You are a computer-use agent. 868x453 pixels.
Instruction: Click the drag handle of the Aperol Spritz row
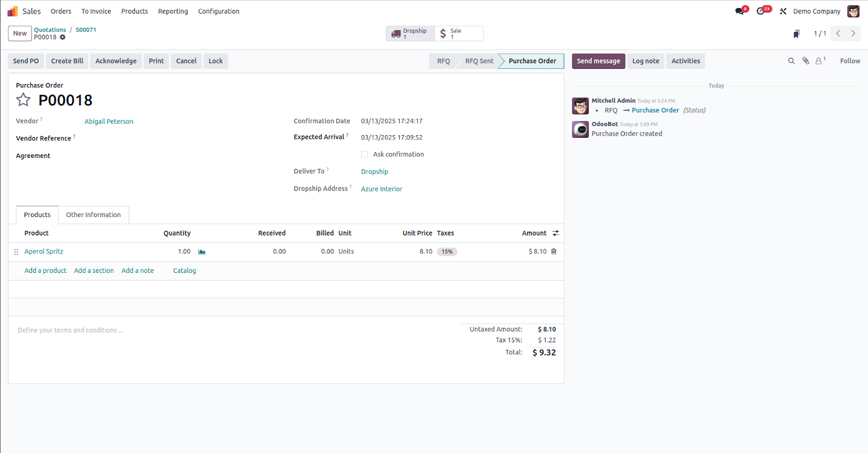[x=16, y=252]
